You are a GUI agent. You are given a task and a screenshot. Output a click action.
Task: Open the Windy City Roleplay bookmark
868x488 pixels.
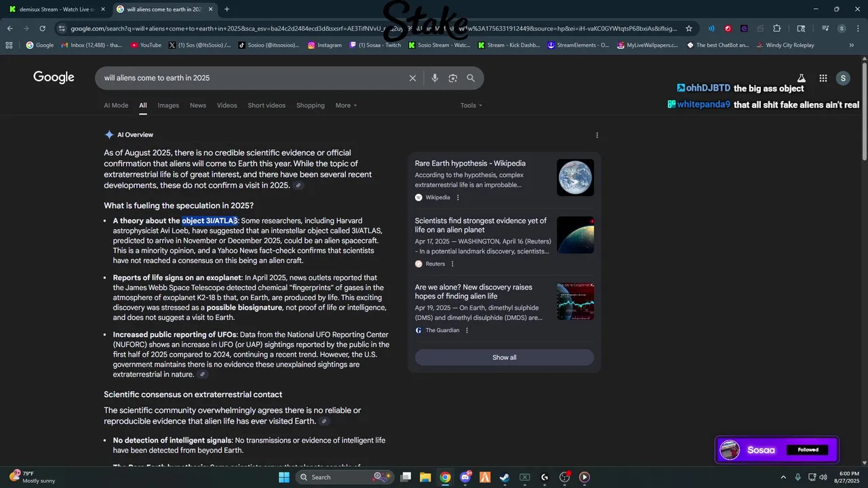pyautogui.click(x=785, y=45)
